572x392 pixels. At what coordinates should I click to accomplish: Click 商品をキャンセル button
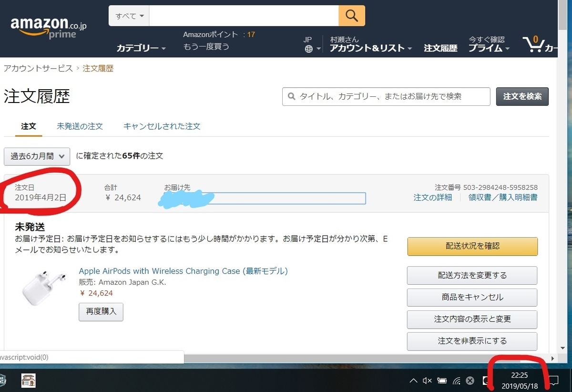pos(472,297)
